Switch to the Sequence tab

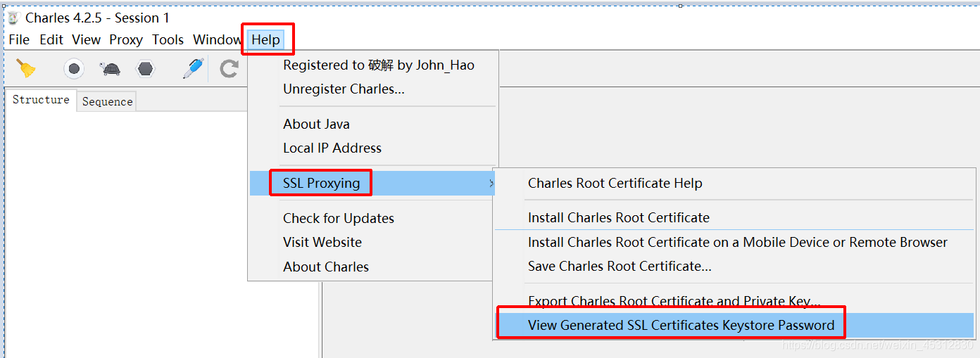pyautogui.click(x=107, y=101)
